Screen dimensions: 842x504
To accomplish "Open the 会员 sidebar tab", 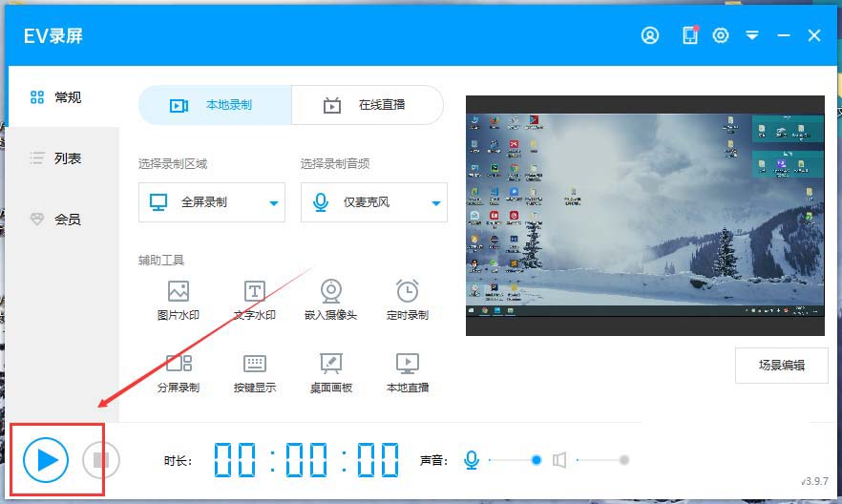I will point(63,219).
